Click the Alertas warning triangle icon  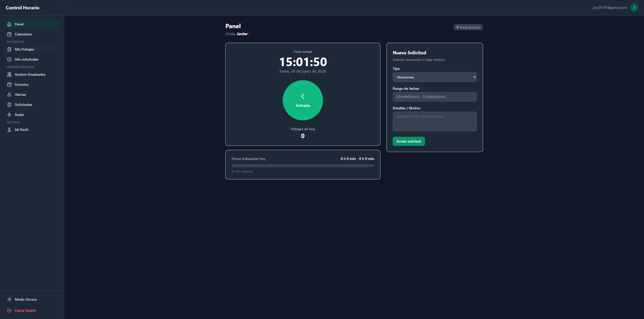point(9,95)
